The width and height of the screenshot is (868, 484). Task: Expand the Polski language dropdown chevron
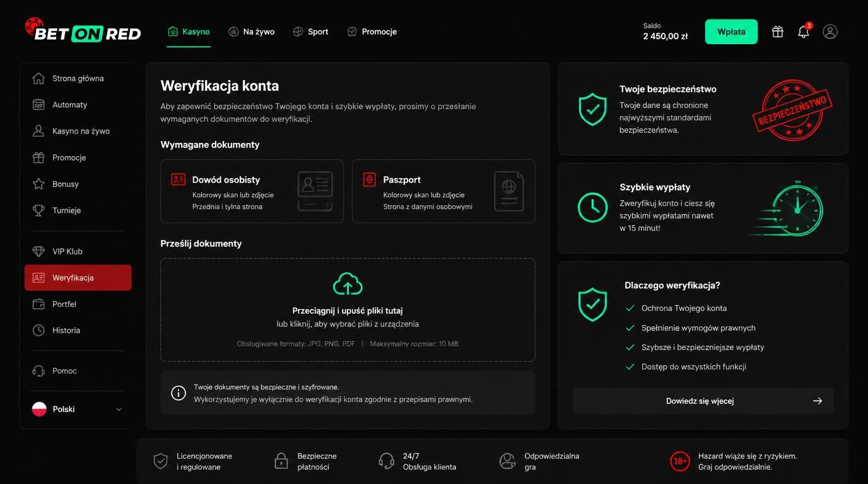[119, 410]
